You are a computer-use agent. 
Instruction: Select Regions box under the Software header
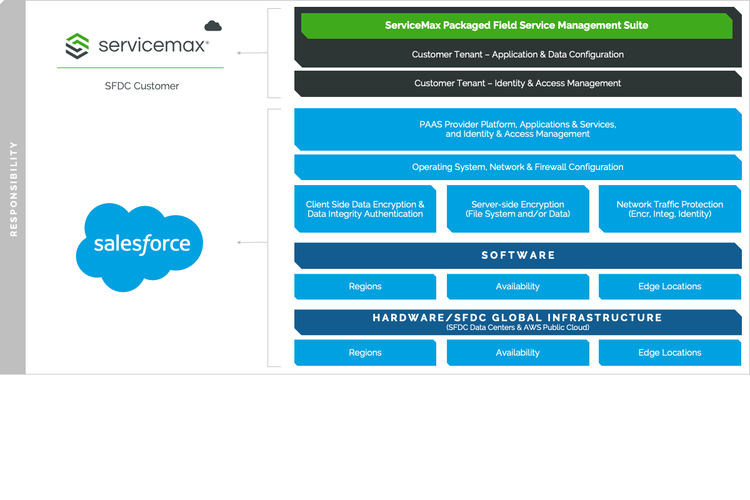[x=365, y=286]
